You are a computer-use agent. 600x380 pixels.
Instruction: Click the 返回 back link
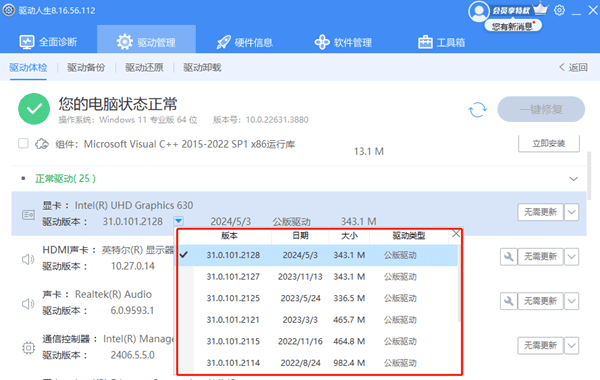tap(573, 67)
